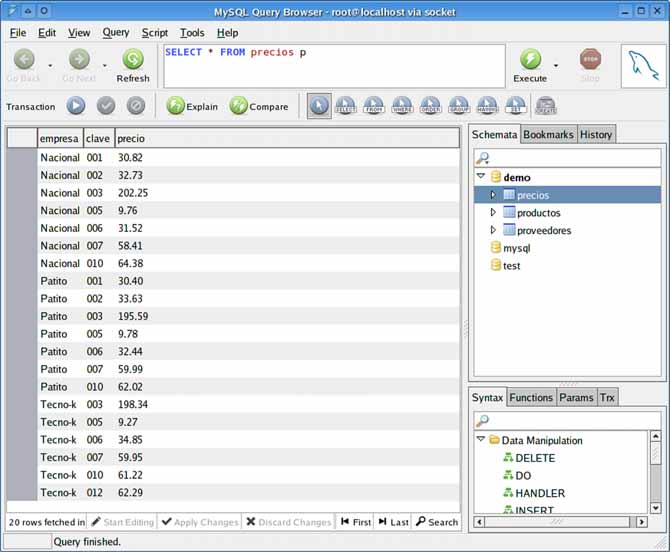This screenshot has width=670, height=552.
Task: Select the SET clause pointer tool
Action: pos(516,106)
